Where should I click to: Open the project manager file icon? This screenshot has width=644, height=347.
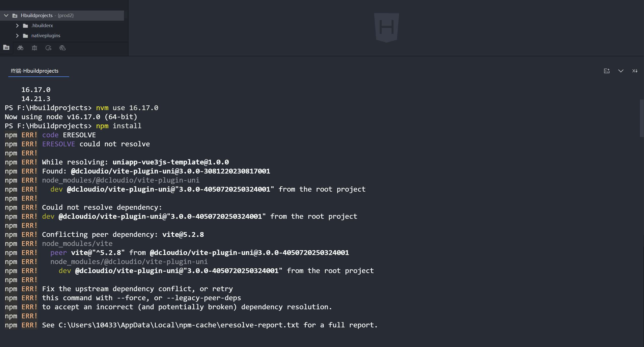pos(6,48)
